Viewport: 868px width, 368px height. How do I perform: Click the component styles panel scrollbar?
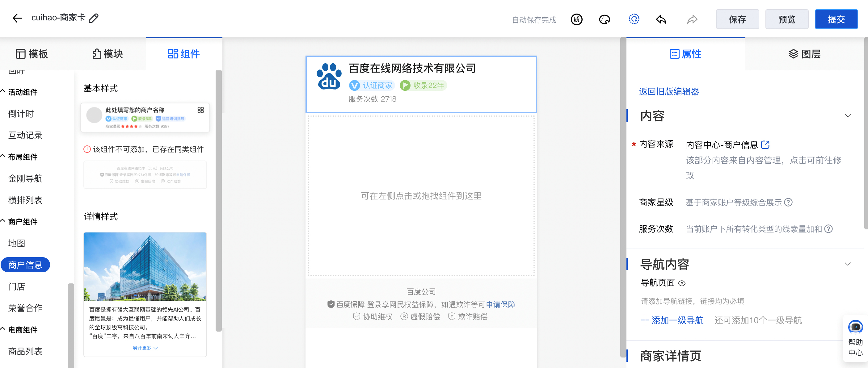[x=219, y=201]
